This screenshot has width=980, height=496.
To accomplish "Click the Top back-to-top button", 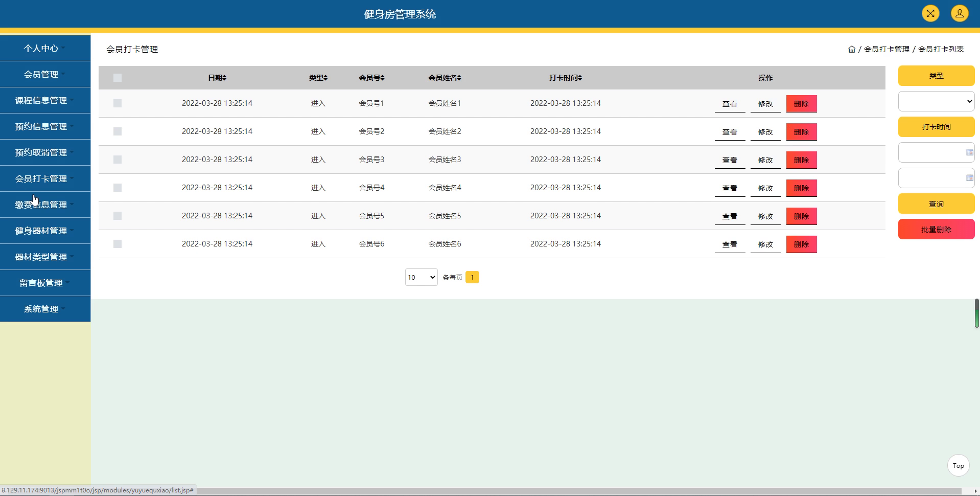I will coord(958,465).
